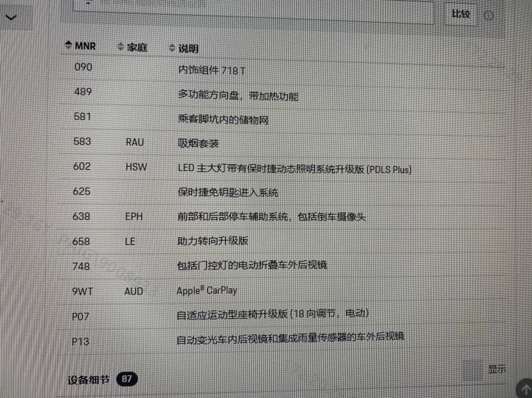Select MNR code P07
Viewport: 532px width, 398px height.
coord(80,316)
